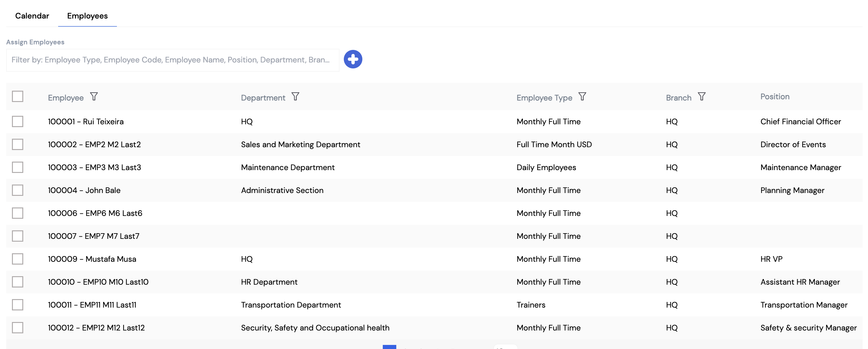Select checkbox for EMP7 M7 Last7
Image resolution: width=868 pixels, height=349 pixels.
18,236
